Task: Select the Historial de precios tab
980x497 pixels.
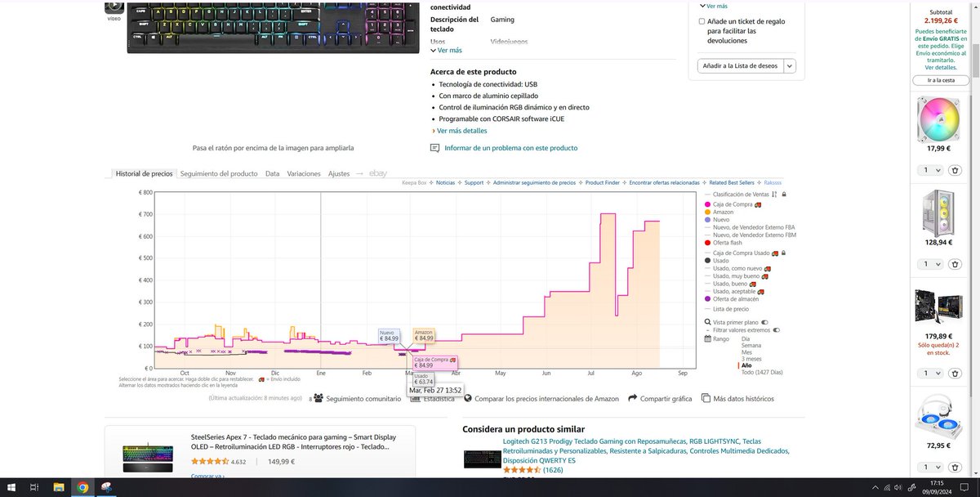Action: 144,173
